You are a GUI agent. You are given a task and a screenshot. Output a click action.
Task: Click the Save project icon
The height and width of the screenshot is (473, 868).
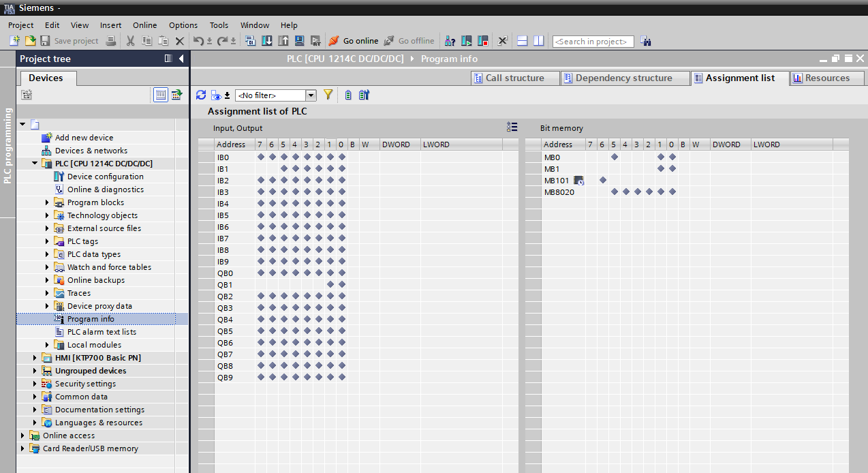pos(46,41)
